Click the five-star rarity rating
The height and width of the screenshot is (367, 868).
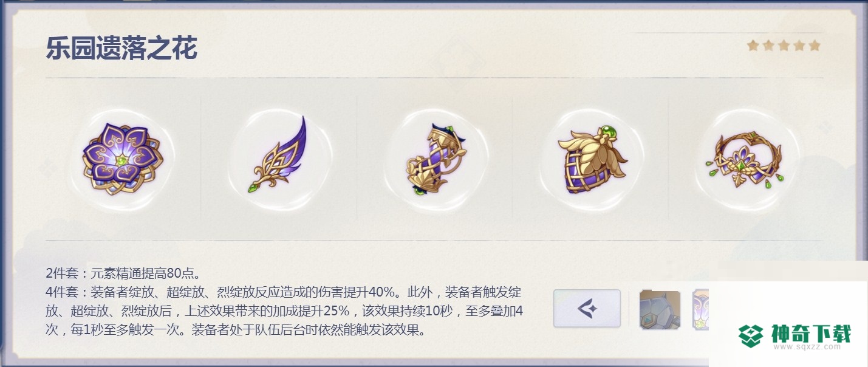(784, 46)
